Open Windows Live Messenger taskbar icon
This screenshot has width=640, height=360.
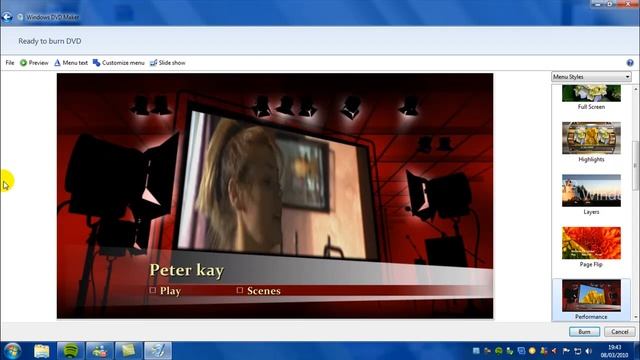tap(100, 351)
